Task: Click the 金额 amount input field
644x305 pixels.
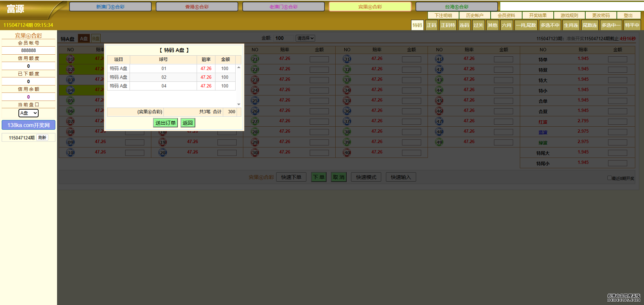Action: click(x=284, y=38)
